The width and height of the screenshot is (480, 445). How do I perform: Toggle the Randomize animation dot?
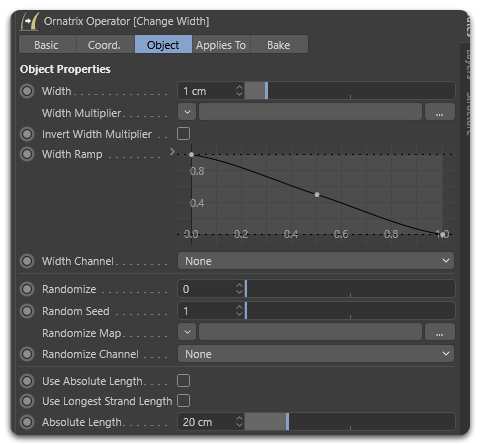27,289
